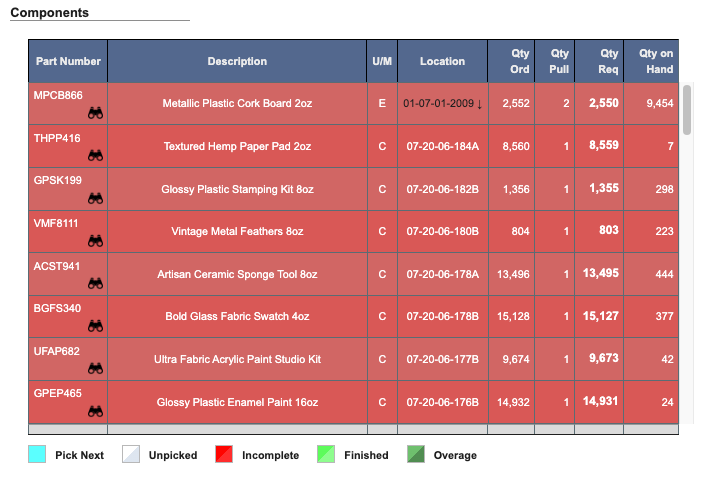
Task: Click Qty Req value 1,355
Action: [x=604, y=188]
